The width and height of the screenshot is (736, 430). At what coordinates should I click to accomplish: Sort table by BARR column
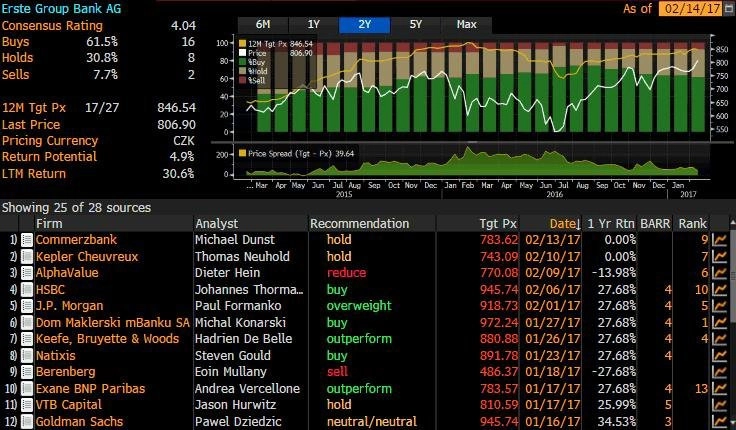(656, 224)
